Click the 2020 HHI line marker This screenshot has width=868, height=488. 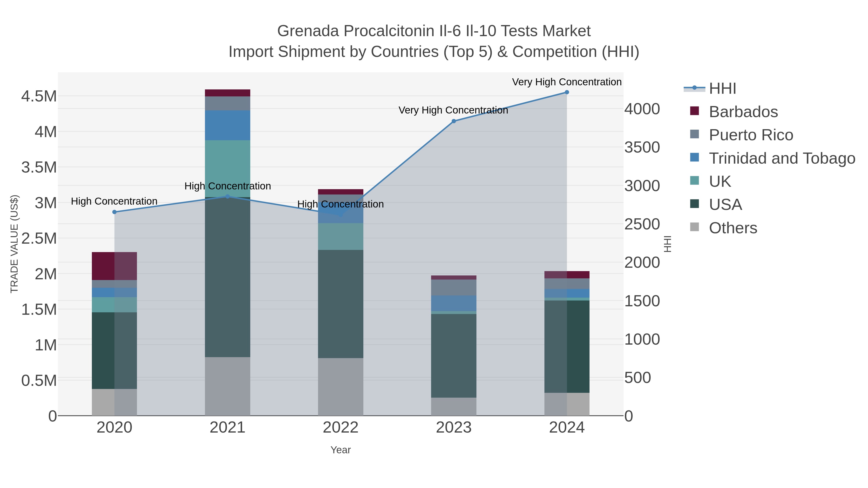pyautogui.click(x=114, y=212)
